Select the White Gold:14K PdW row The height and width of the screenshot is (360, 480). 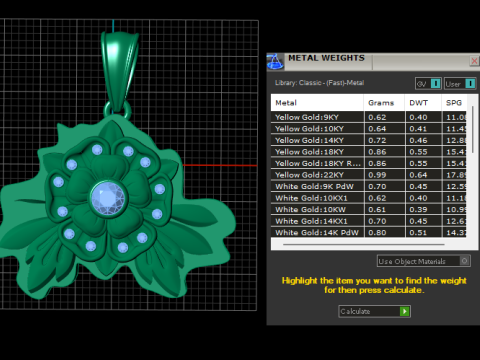coord(369,232)
